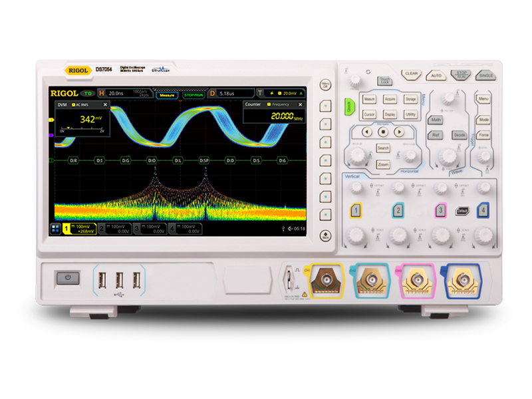532x399 pixels.
Task: Open the Display menu key
Action: coord(390,114)
